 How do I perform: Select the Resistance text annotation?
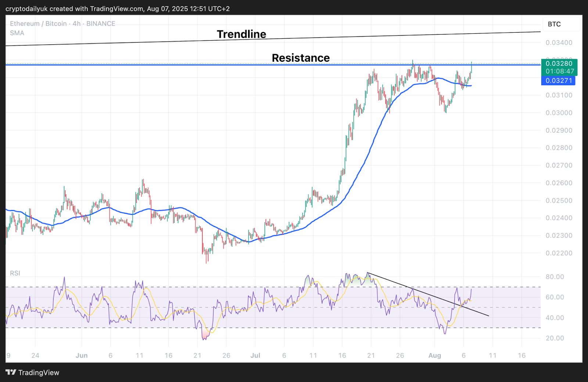[x=301, y=58]
